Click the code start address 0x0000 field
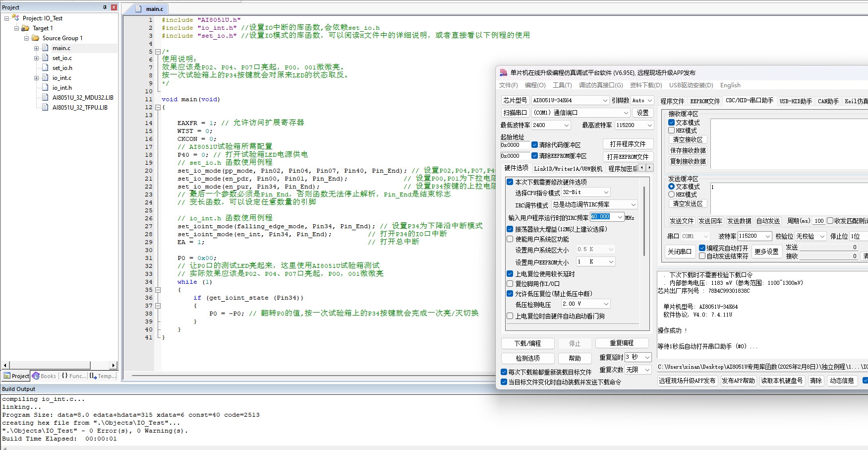The image size is (868, 450). (x=515, y=145)
